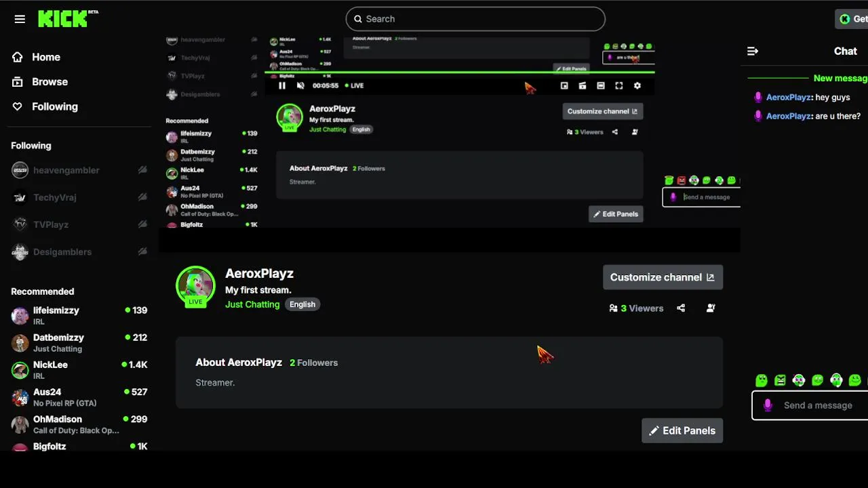The width and height of the screenshot is (868, 488).
Task: Open OhMadison recommended channel
Action: pyautogui.click(x=79, y=424)
